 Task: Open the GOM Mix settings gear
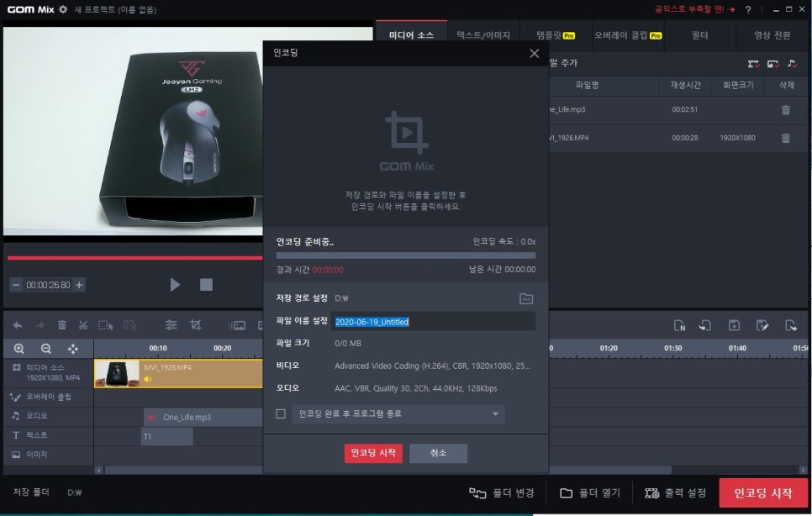click(x=63, y=9)
